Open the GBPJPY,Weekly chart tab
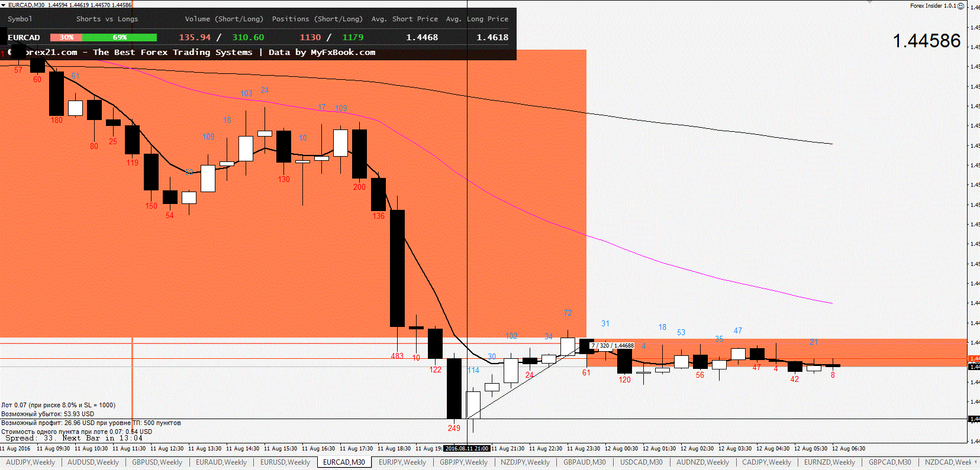980x470 pixels. coord(463,462)
